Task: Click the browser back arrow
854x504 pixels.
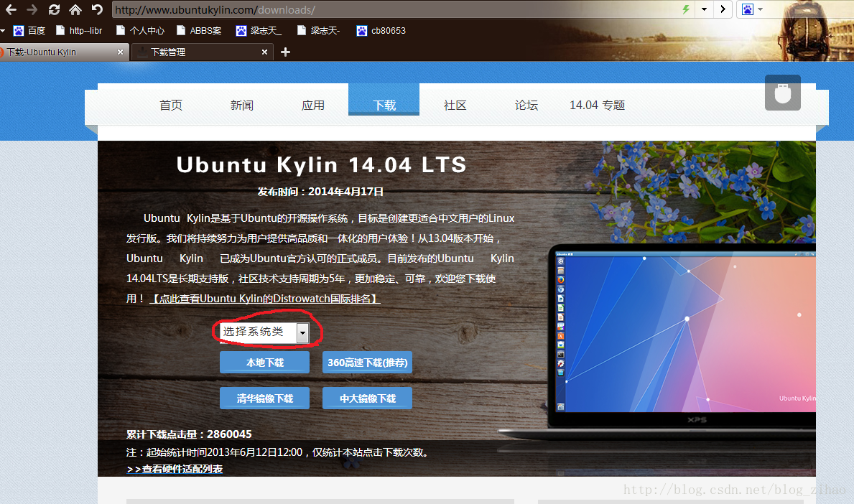Action: tap(11, 9)
